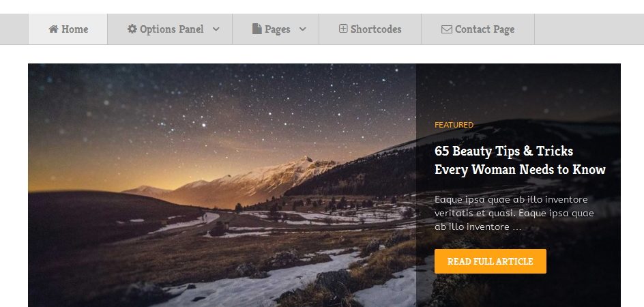This screenshot has width=644, height=307.
Task: Click the plus-box icon beside Shortcodes
Action: (343, 29)
